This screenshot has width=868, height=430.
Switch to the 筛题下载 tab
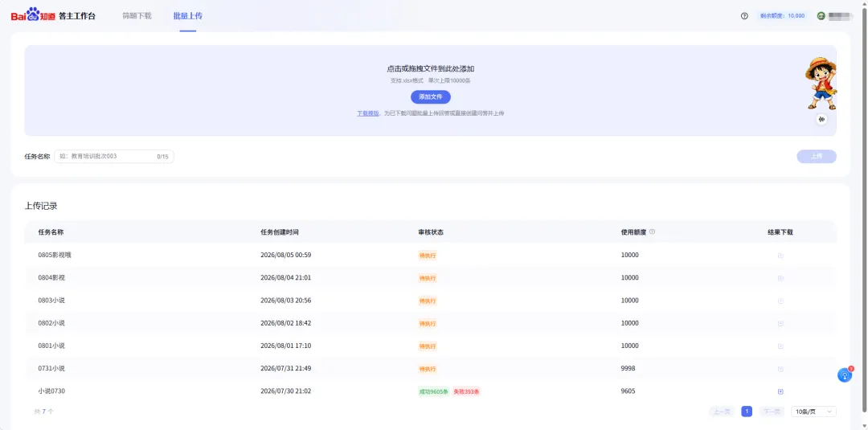coord(137,16)
